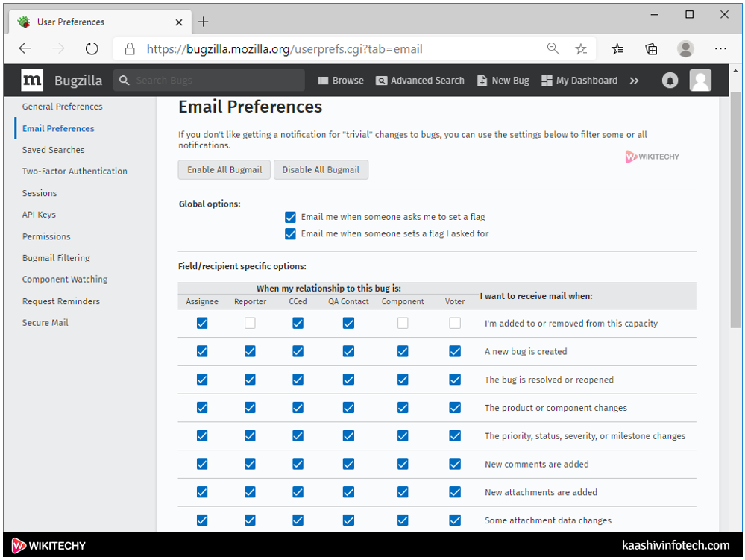Open the browser profile icon
Image resolution: width=745 pixels, height=560 pixels.
point(685,49)
